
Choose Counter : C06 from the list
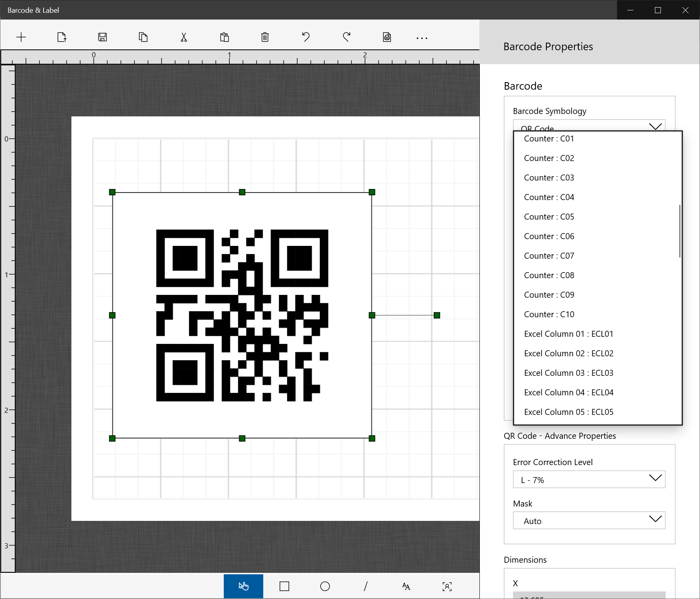[x=597, y=236]
